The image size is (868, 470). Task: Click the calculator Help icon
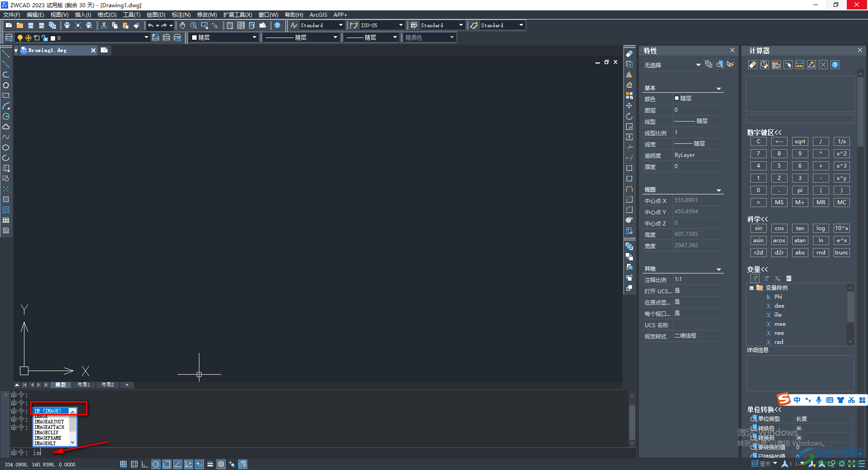835,65
